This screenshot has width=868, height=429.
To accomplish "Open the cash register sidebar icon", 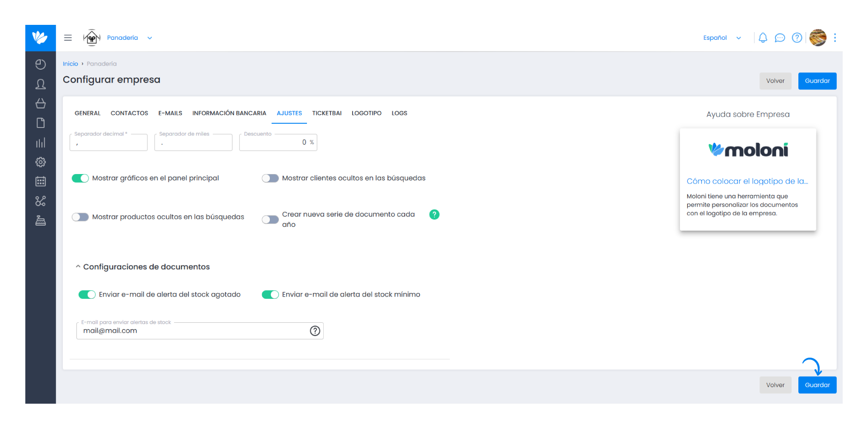I will click(41, 221).
